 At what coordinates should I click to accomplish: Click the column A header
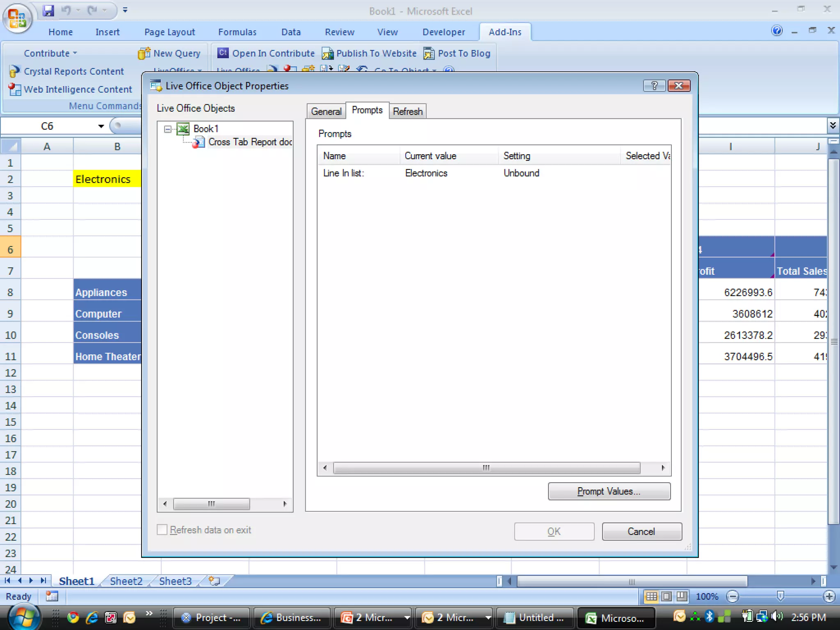click(x=47, y=146)
